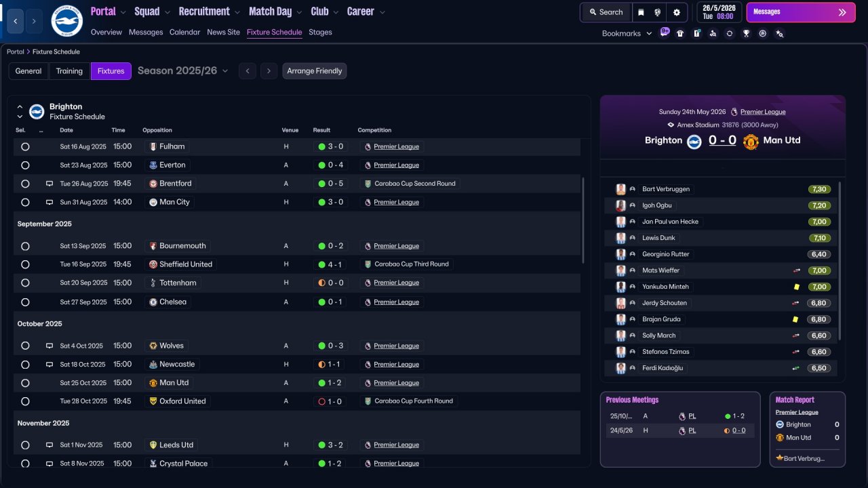Open the bookmark icon beside Search

click(641, 12)
